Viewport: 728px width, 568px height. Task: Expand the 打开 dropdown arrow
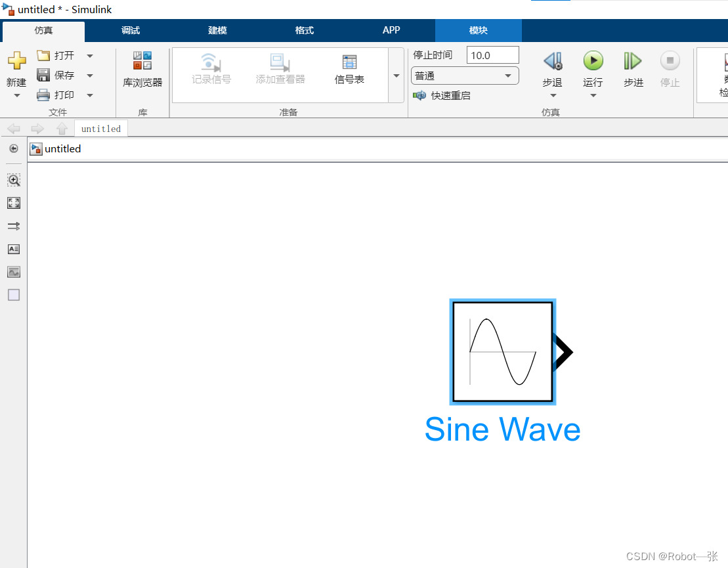[x=90, y=56]
